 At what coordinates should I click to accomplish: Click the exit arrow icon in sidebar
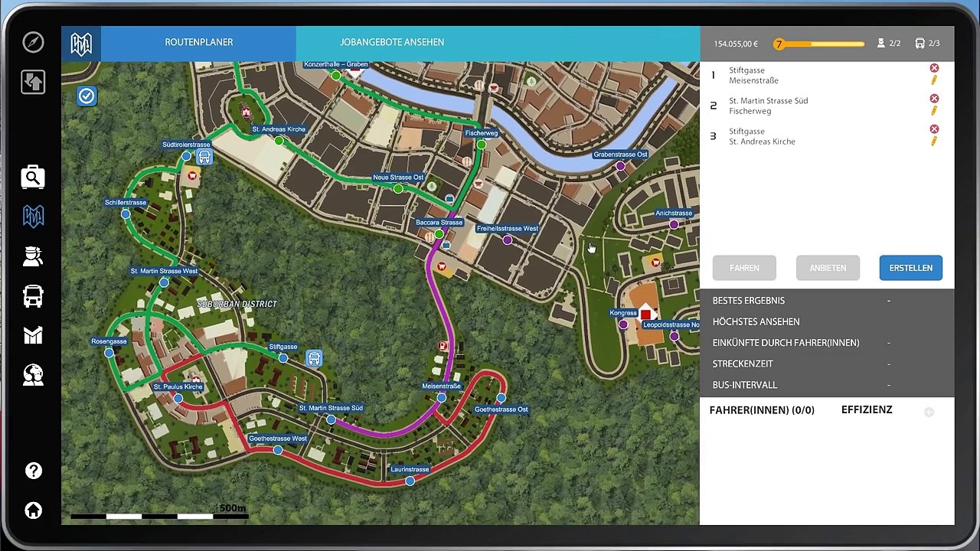point(33,82)
